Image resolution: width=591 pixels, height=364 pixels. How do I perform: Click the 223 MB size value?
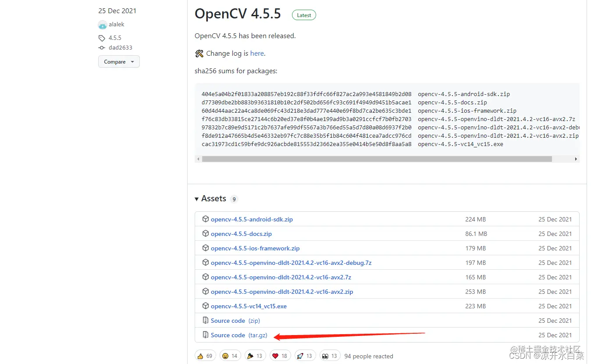(x=475, y=306)
